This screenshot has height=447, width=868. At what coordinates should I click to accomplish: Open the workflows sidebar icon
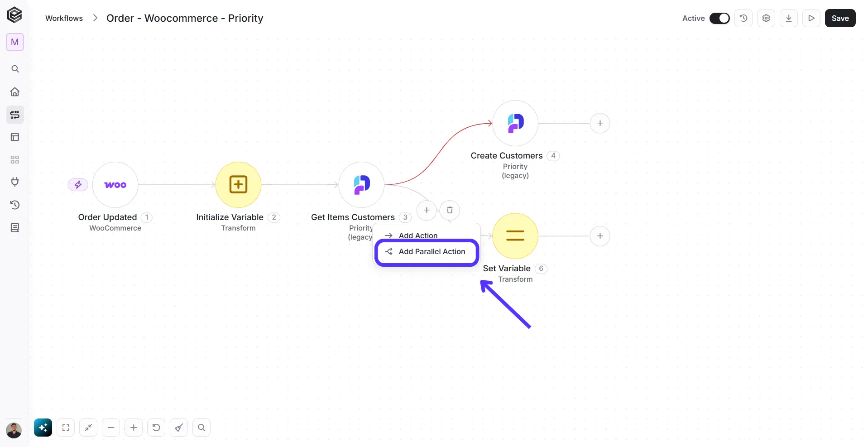(15, 115)
